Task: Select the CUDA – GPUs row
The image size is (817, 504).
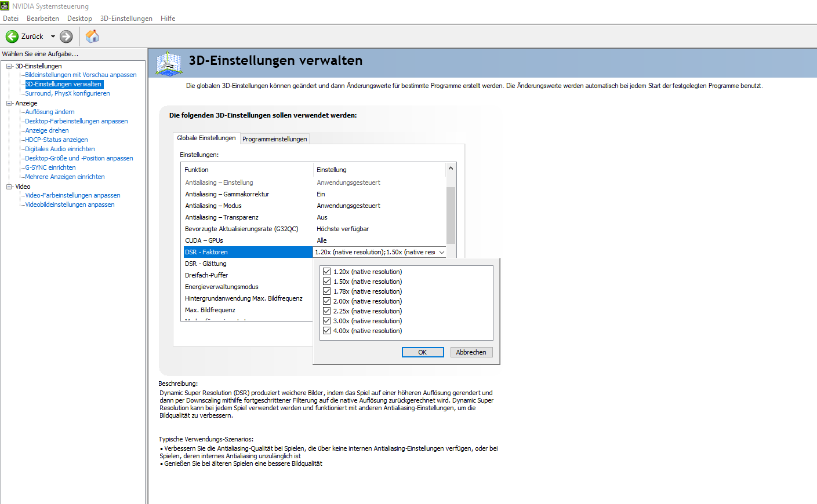Action: pyautogui.click(x=314, y=240)
